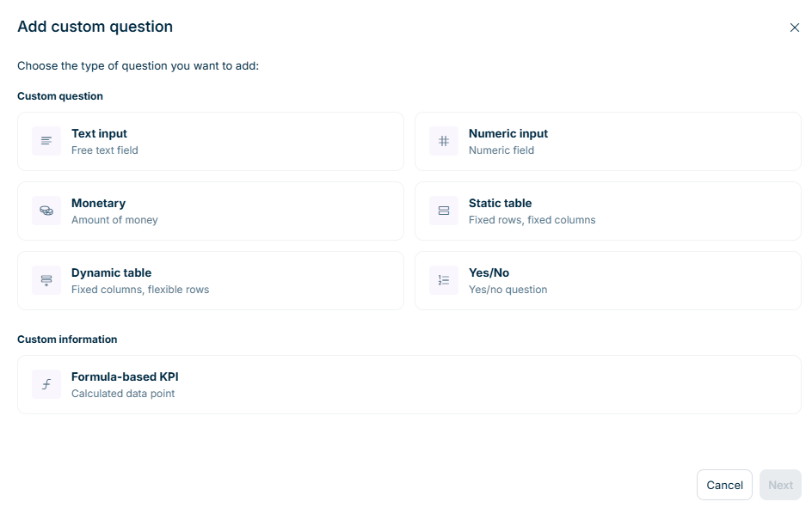The height and width of the screenshot is (514, 812).
Task: Click the 'Amount of money' description
Action: (x=114, y=220)
